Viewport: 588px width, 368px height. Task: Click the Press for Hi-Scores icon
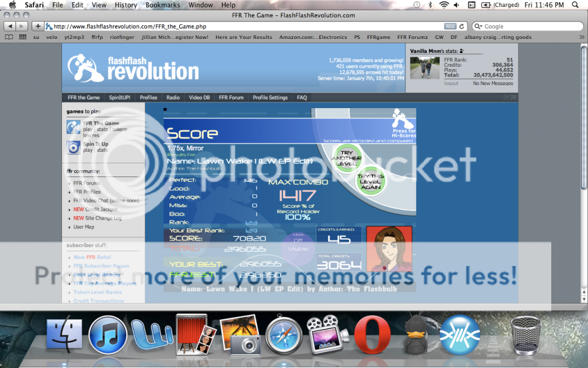point(403,123)
